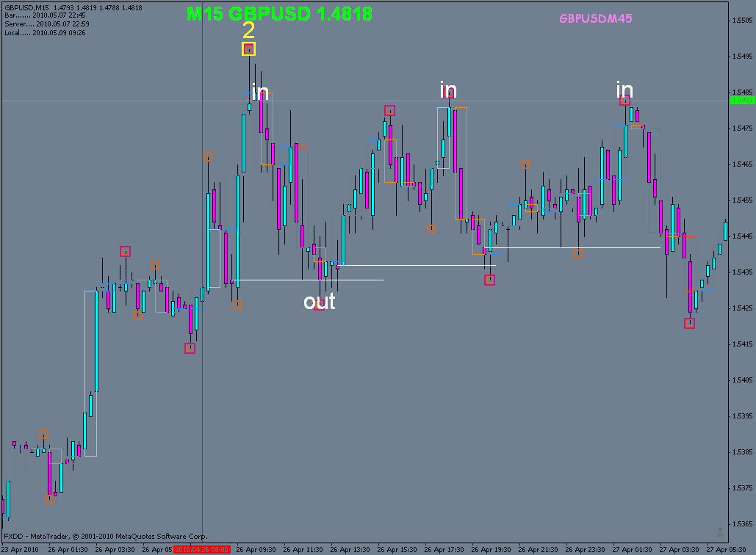Click the rightmost 'in' label near 27 Apr
Viewport: 756px width, 555px height.
point(624,91)
